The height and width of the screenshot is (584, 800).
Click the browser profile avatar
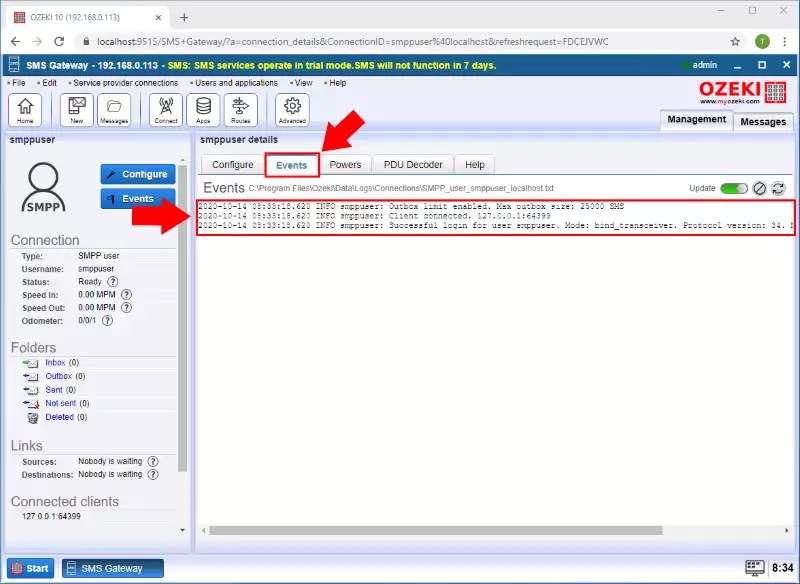tap(762, 42)
